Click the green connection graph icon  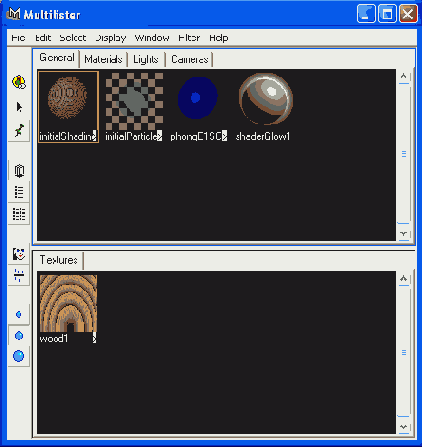[x=19, y=130]
